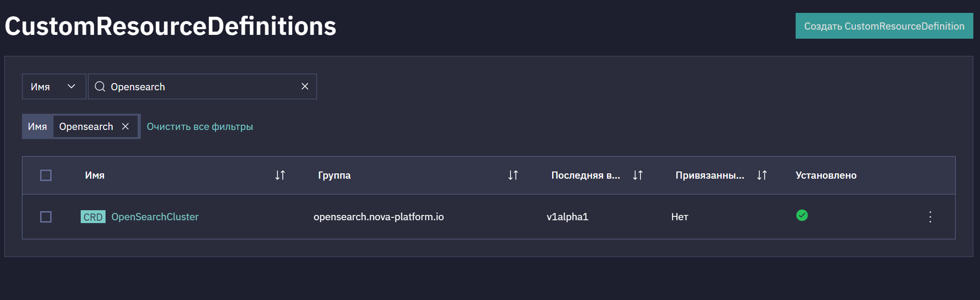Click the CustomResourceDefinitions page title
The image size is (980, 300).
tap(170, 26)
